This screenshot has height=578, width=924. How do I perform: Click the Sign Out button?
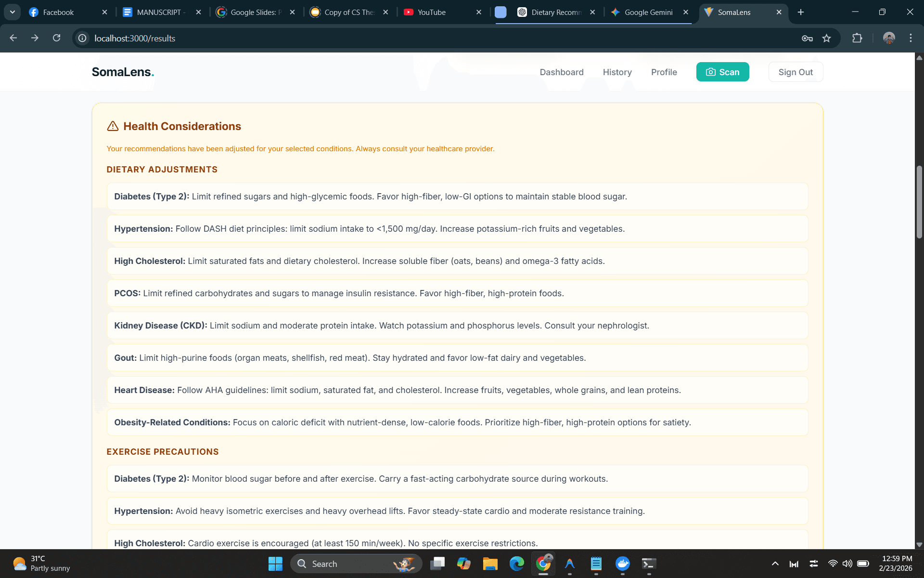(x=796, y=72)
